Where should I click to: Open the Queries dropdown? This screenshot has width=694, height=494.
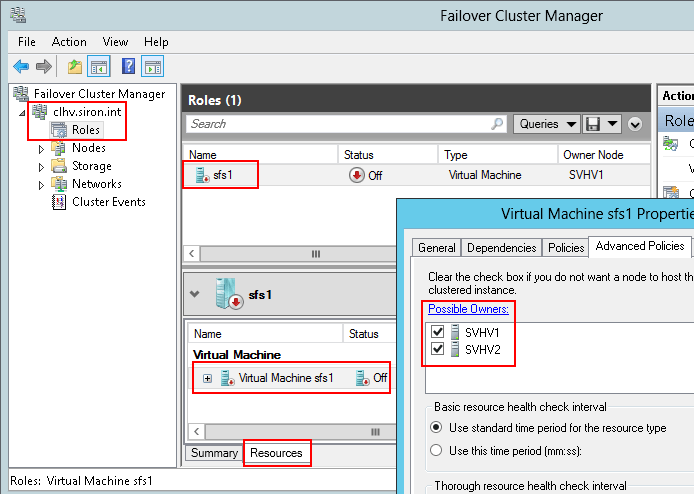547,124
